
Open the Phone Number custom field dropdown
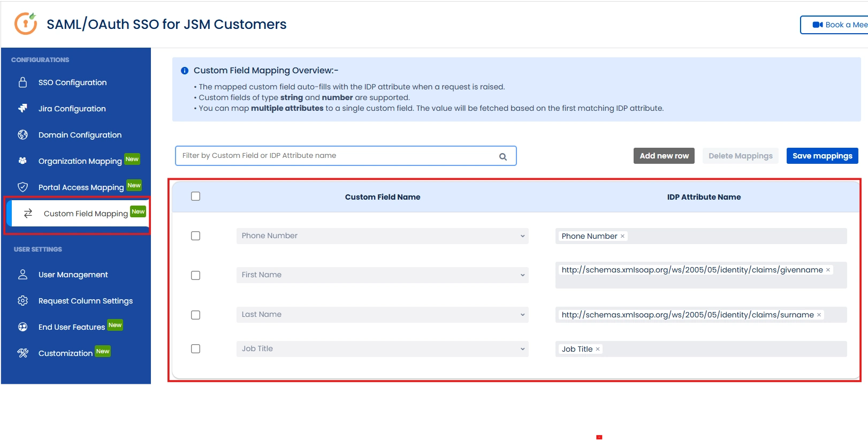pos(383,236)
